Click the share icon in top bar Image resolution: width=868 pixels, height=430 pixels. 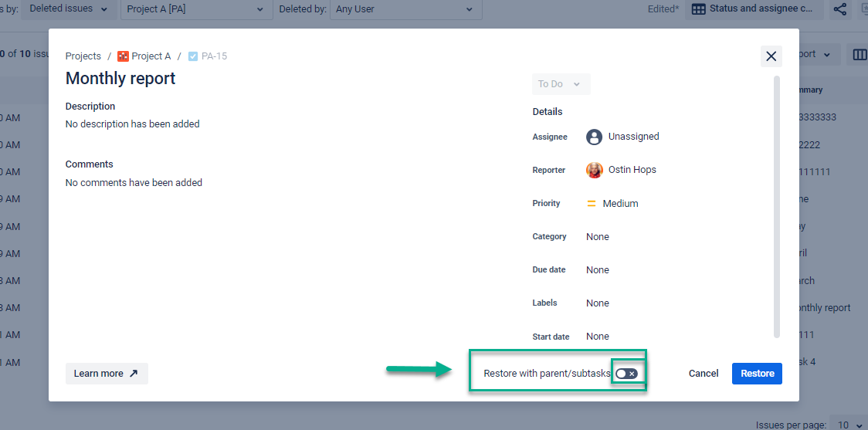coord(840,9)
